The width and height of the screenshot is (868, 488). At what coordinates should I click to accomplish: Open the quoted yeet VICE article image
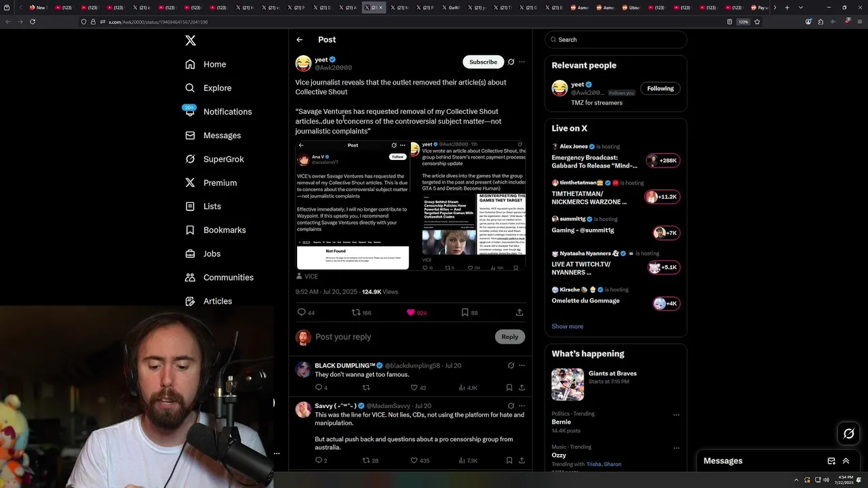point(468,205)
